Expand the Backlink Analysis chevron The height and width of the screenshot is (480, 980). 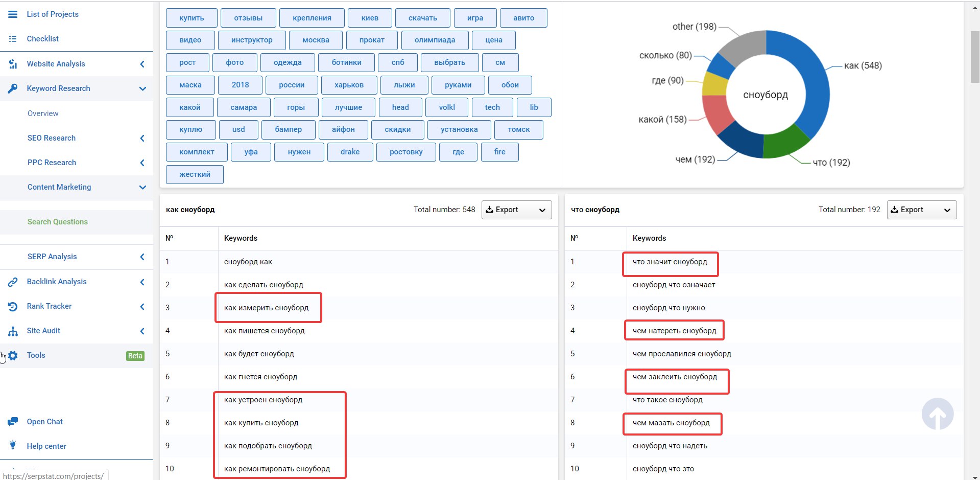pyautogui.click(x=142, y=282)
